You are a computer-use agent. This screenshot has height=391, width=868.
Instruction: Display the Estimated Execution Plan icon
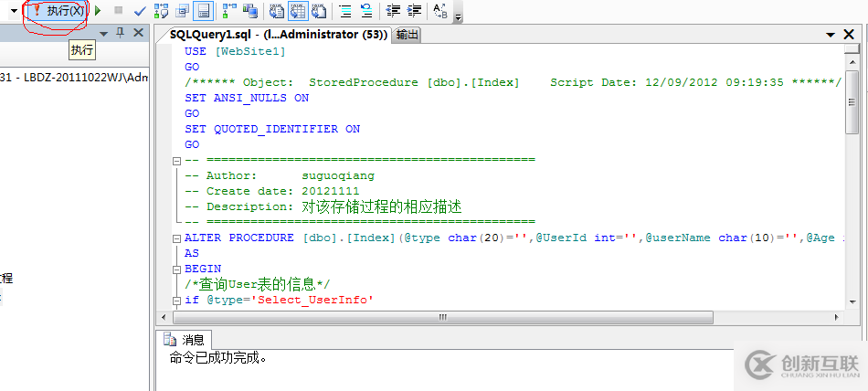point(162,11)
